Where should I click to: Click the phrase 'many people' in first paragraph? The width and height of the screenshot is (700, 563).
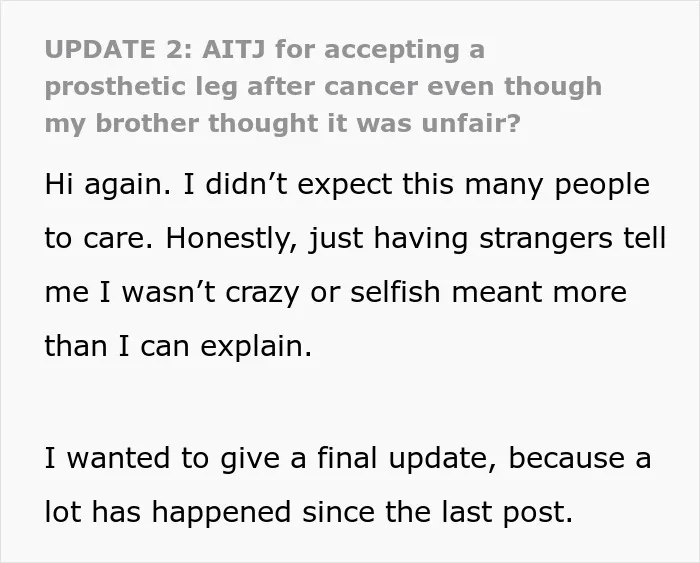(x=557, y=184)
